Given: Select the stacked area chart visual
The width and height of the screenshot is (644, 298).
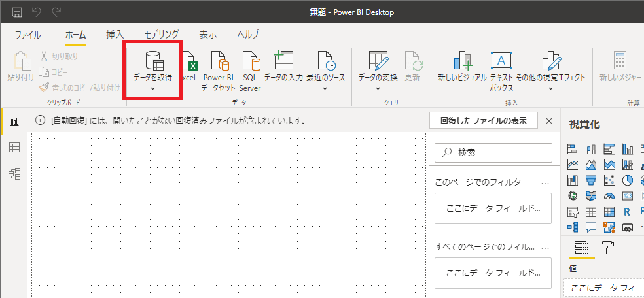Looking at the screenshot, I should click(x=609, y=165).
